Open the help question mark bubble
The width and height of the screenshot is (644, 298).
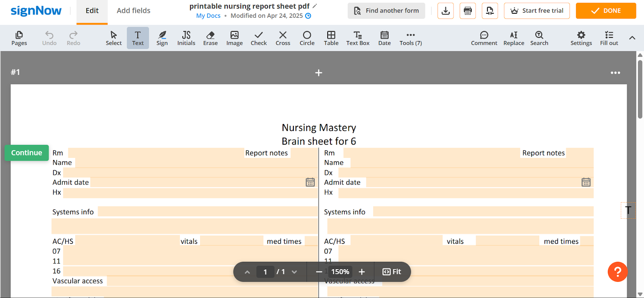(617, 272)
